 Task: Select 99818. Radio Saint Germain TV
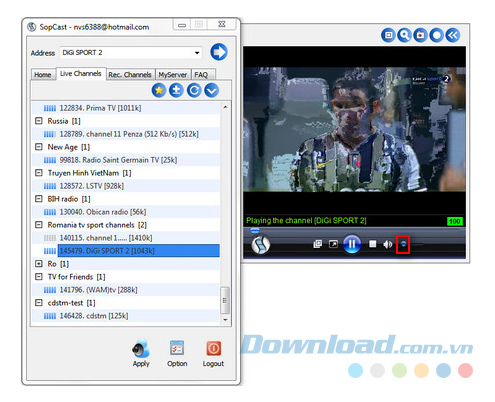click(118, 160)
